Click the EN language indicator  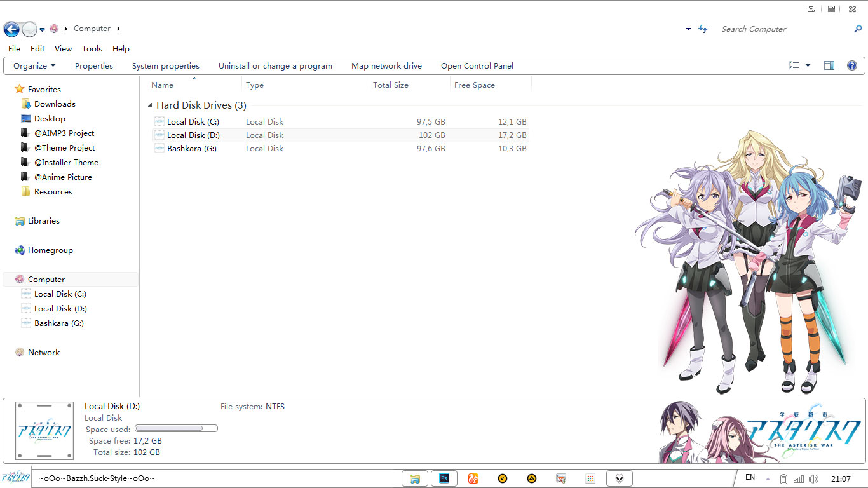[750, 477]
